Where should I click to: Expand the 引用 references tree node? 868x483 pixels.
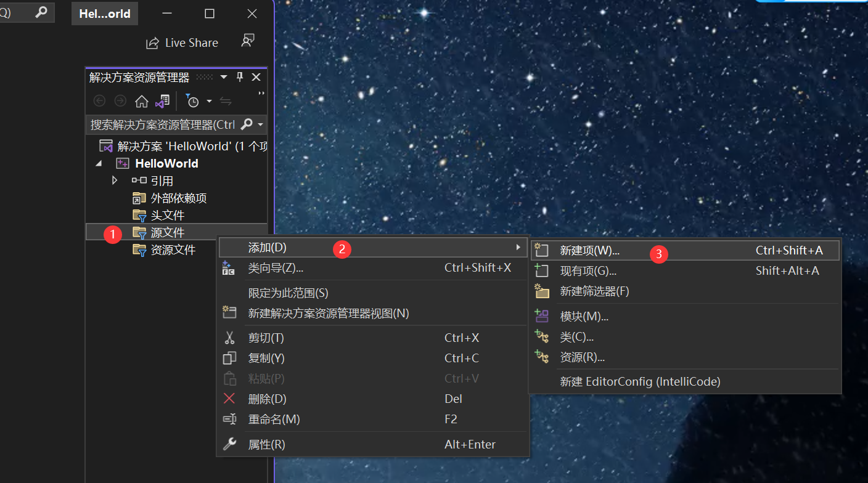click(114, 181)
